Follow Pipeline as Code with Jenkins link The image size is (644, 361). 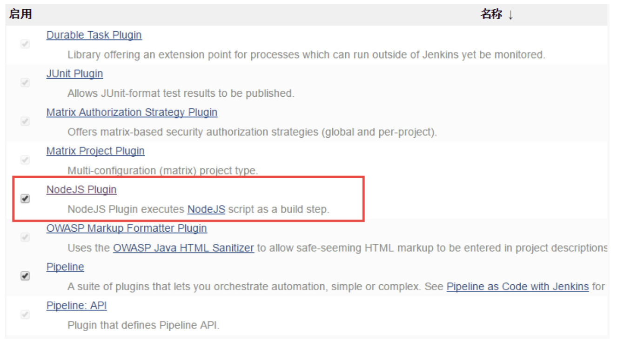pos(517,287)
